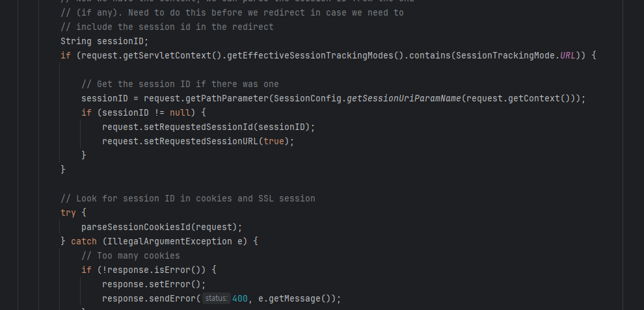Click the italic getSessionUriParamName method
This screenshot has width=644, height=310.
pos(404,99)
